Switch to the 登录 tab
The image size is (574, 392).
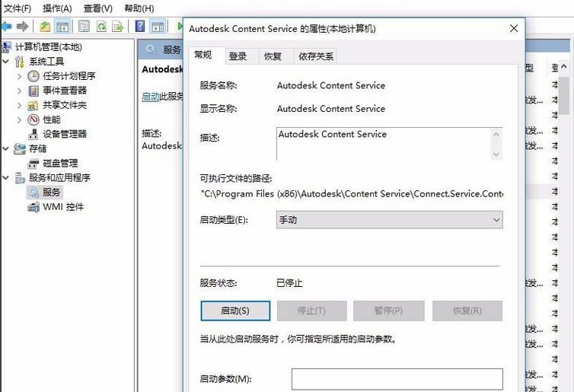coord(238,56)
